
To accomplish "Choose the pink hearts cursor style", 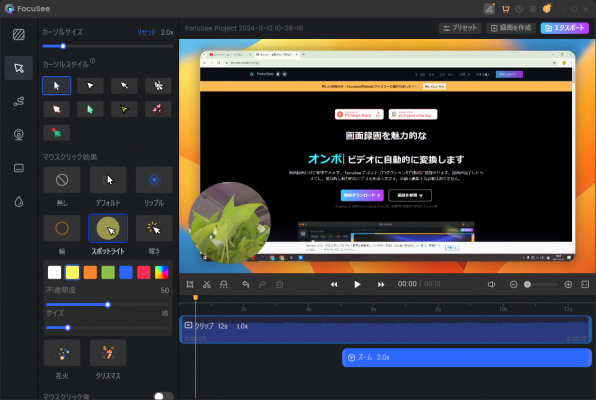I will coord(158,109).
